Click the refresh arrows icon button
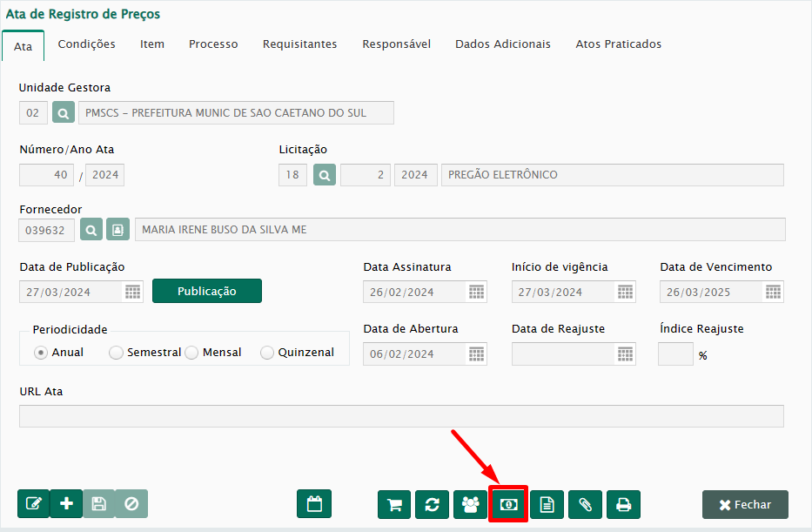Viewport: 812px width, 532px height. (x=433, y=504)
